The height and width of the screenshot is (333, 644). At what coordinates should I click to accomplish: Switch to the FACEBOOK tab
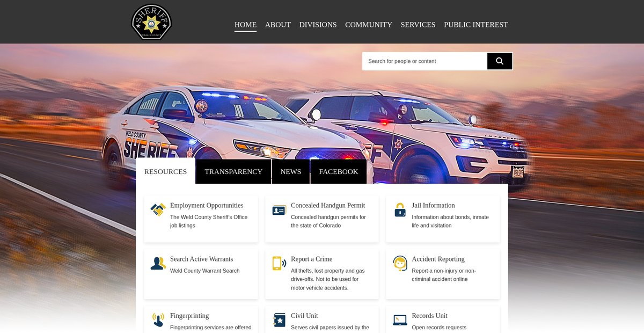[x=339, y=171]
